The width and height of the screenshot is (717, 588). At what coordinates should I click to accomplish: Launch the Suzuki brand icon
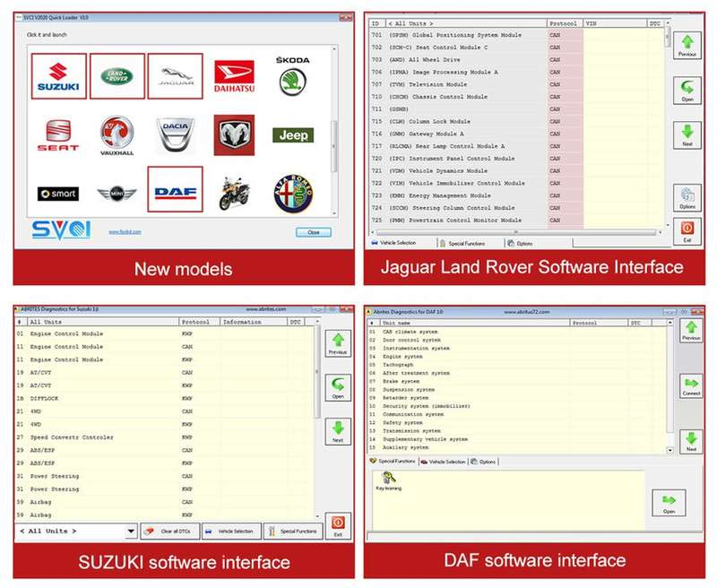pos(58,76)
